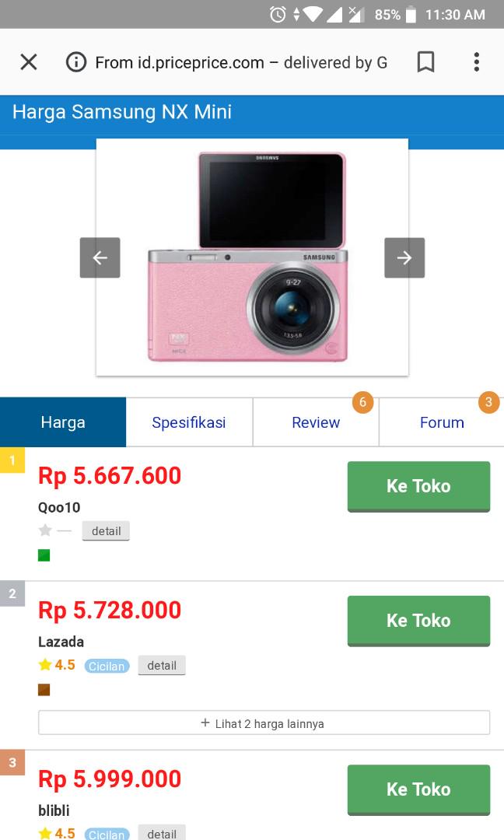Show detail for Qoo10 offer

(106, 531)
